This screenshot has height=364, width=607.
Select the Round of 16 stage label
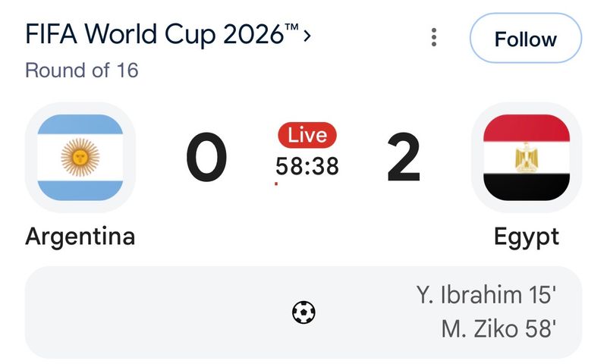(x=82, y=71)
